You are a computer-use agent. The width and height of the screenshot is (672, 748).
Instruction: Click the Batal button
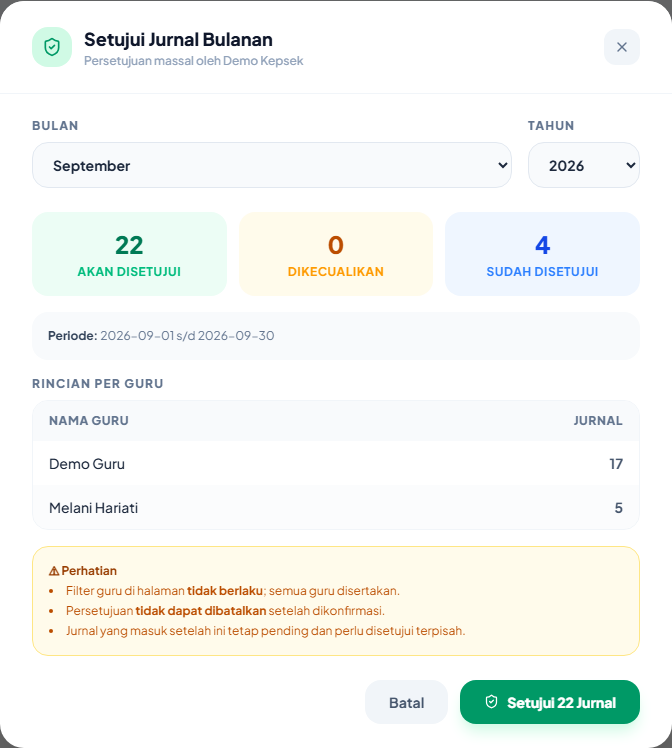pyautogui.click(x=406, y=702)
